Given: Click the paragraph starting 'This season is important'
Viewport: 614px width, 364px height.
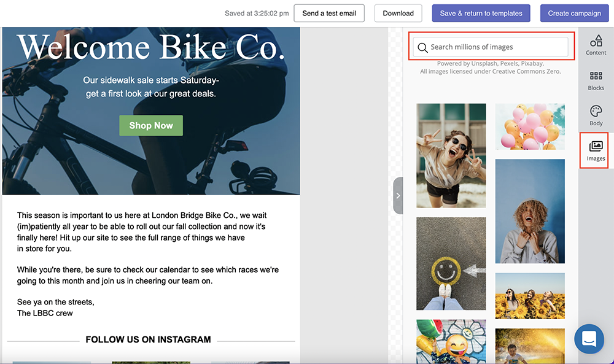Looking at the screenshot, I should tap(142, 231).
